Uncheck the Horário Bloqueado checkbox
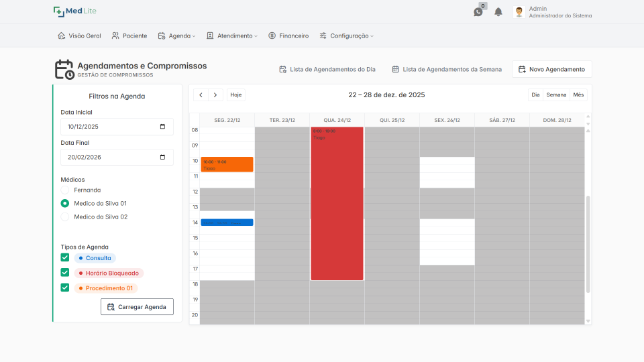The height and width of the screenshot is (362, 644). click(65, 273)
